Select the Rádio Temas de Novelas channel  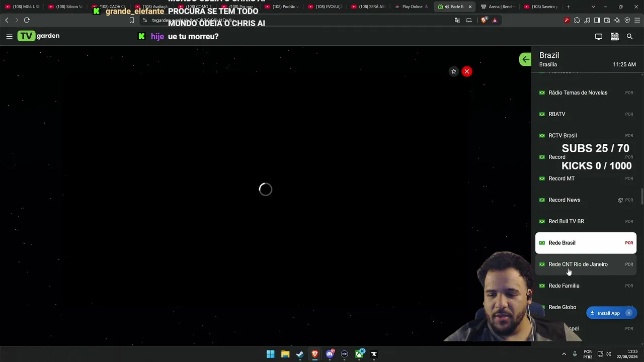point(586,93)
